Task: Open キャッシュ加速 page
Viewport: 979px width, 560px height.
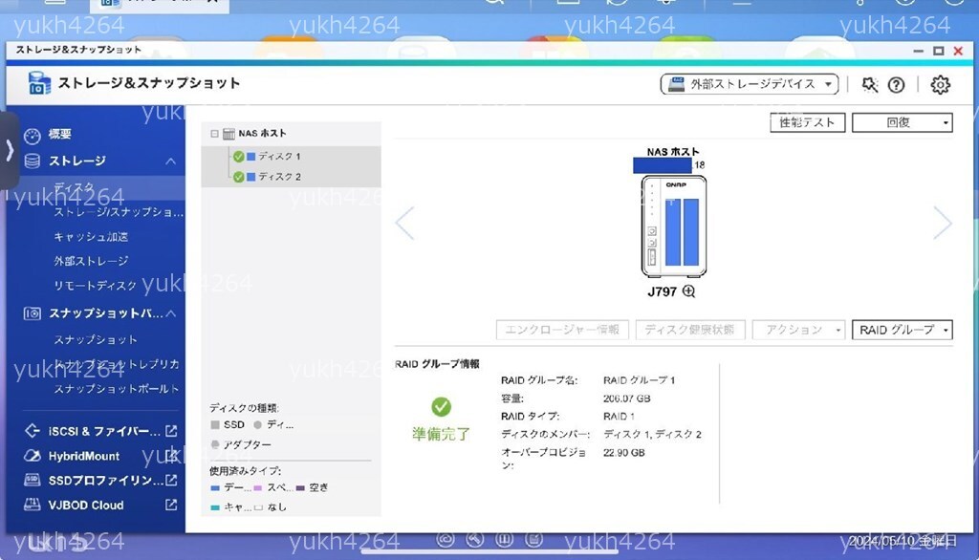Action: (x=91, y=237)
